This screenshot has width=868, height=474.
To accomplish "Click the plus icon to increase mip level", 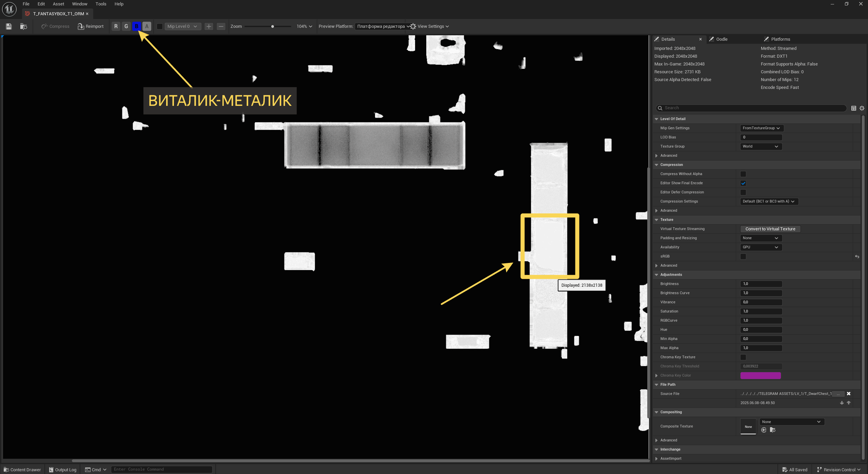I will coord(209,26).
